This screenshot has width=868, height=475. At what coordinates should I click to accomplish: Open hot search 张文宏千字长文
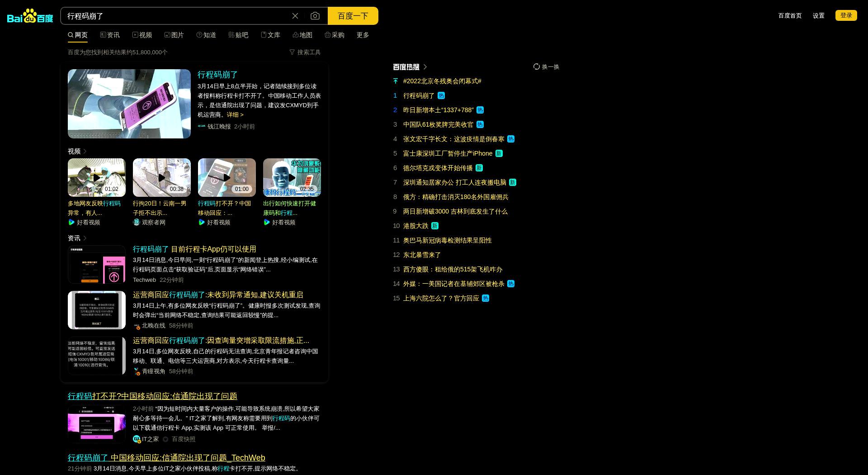click(x=454, y=139)
